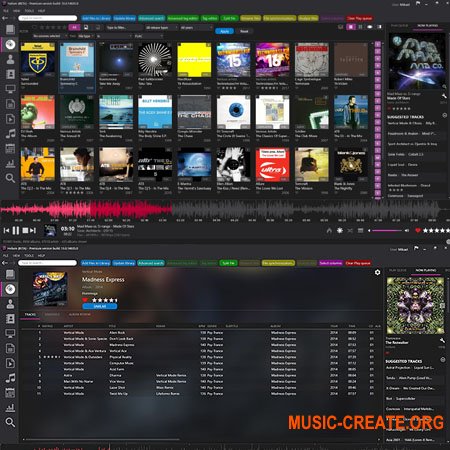Screen dimensions: 450x450
Task: Open the music note icon in lower window sidebar
Action: click(10, 378)
